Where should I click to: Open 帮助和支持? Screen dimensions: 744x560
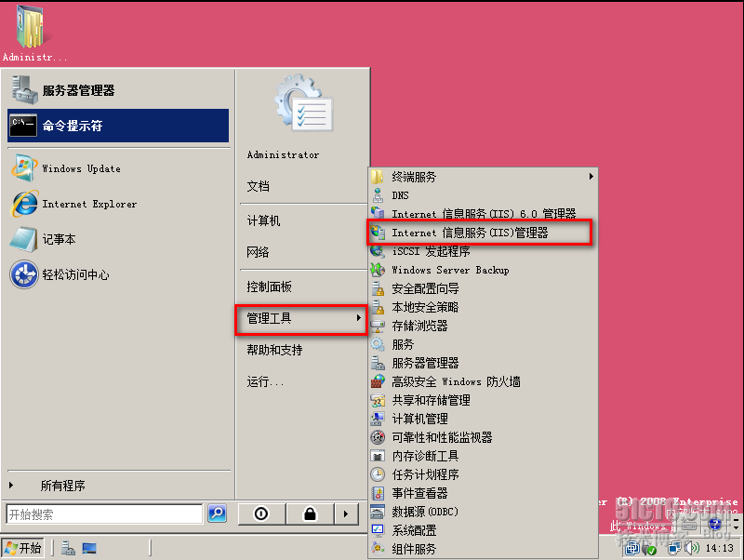(x=274, y=351)
